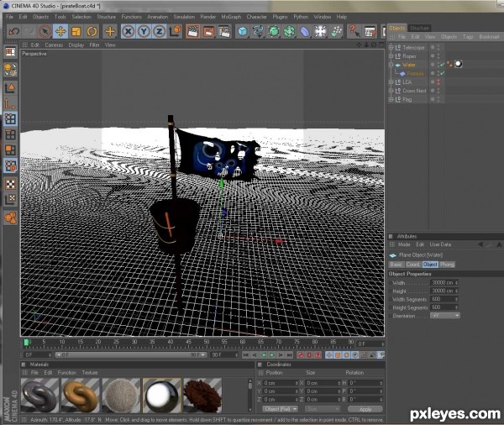Image resolution: width=504 pixels, height=425 pixels.
Task: Toggle coordinate system icon
Action: click(x=176, y=32)
